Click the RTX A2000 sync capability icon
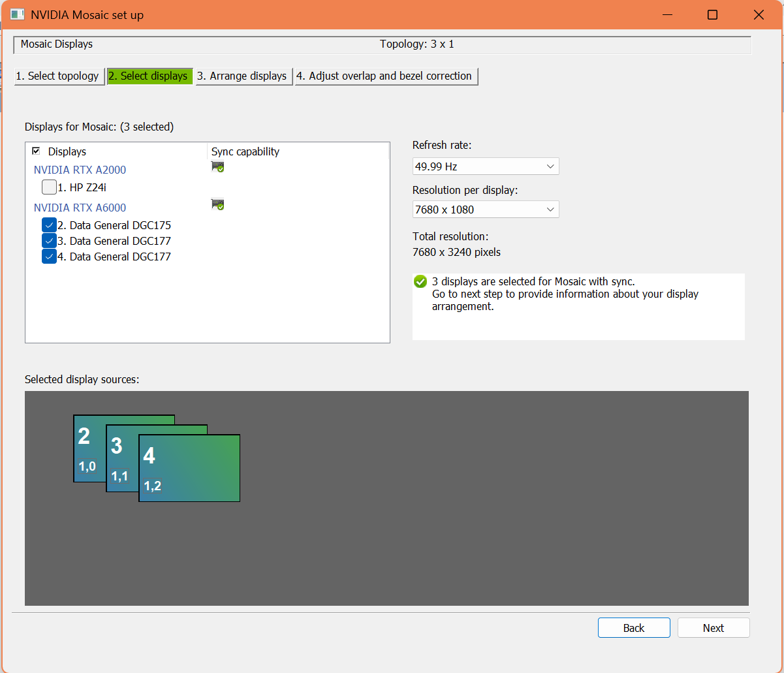This screenshot has height=673, width=784. (217, 167)
